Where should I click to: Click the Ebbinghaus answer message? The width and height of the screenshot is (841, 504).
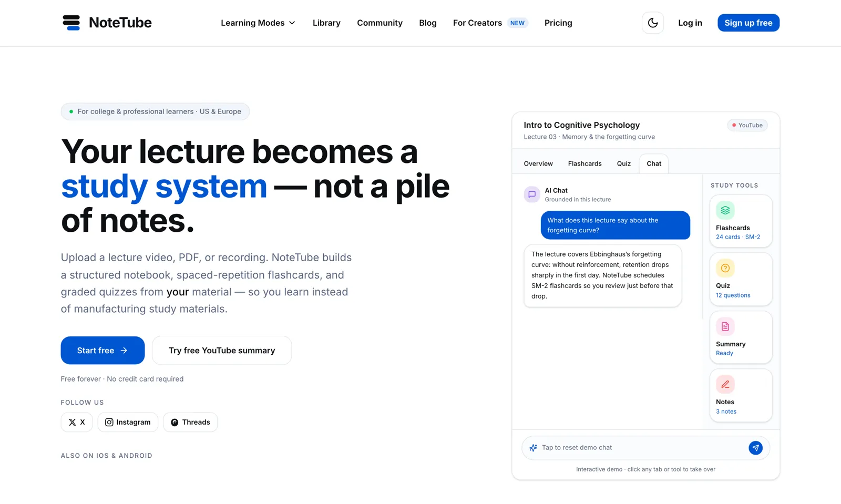tap(603, 275)
